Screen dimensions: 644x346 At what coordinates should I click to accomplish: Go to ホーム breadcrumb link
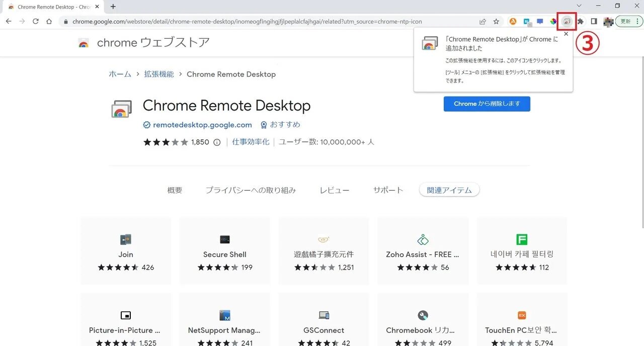[120, 74]
